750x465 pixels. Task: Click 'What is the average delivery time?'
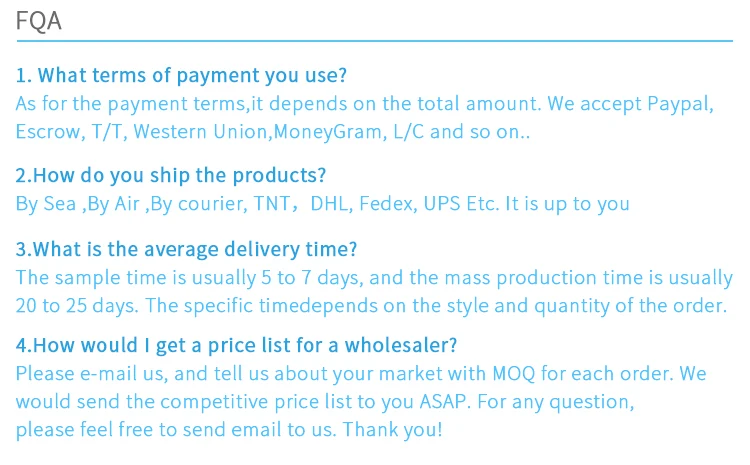pos(187,250)
